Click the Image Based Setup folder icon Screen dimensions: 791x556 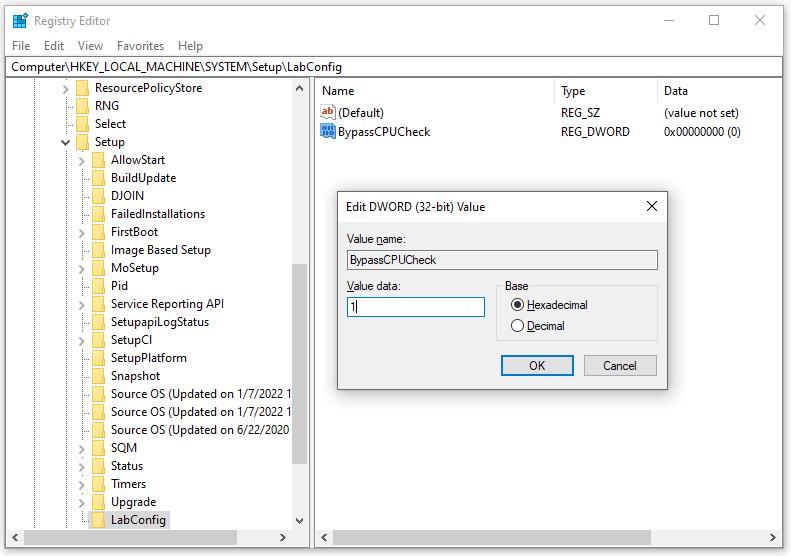[x=99, y=250]
